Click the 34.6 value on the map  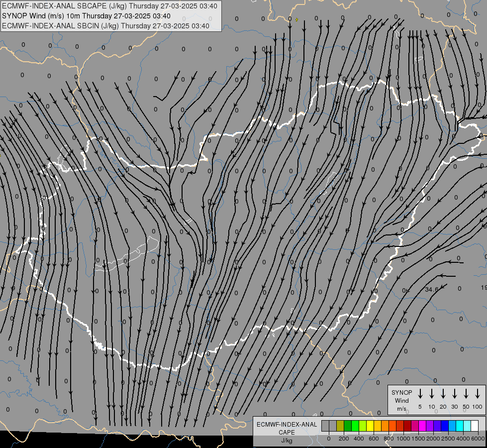click(x=431, y=289)
